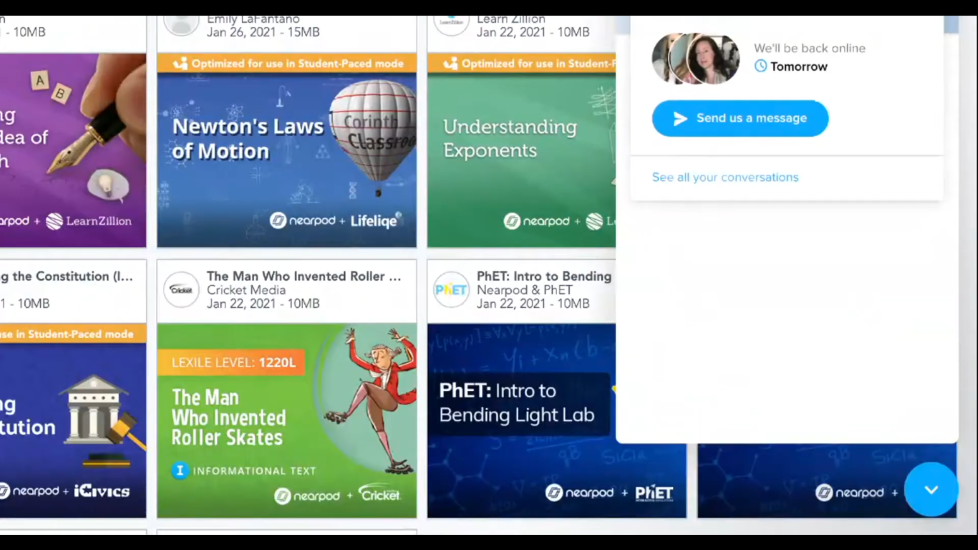Select the 'PhET: Intro to Bending' title text
This screenshot has width=978, height=550.
[544, 276]
